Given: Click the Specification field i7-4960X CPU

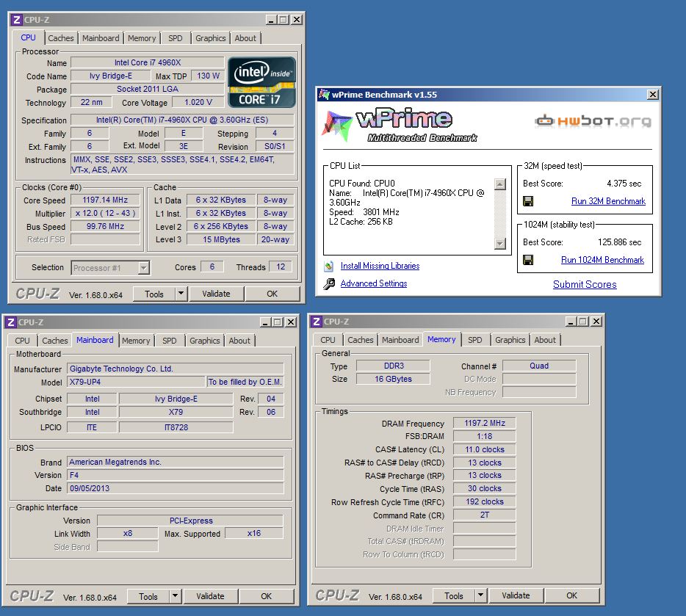Looking at the screenshot, I should (182, 120).
